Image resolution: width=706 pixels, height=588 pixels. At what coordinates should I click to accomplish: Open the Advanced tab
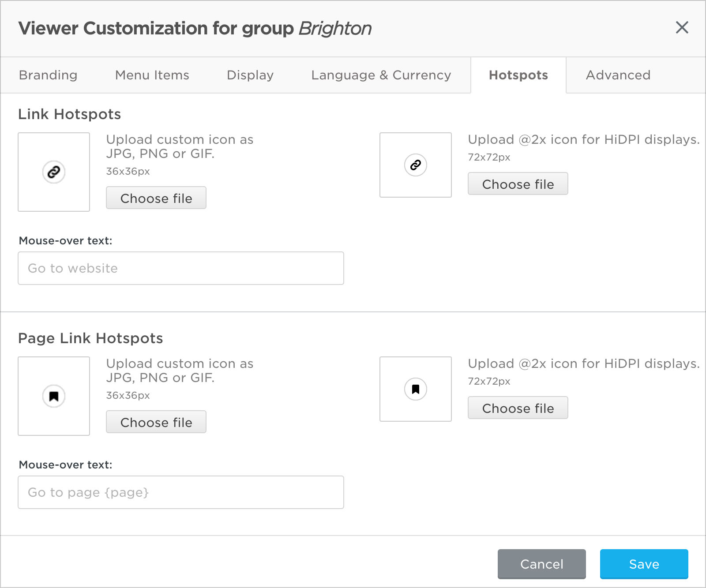pos(618,75)
